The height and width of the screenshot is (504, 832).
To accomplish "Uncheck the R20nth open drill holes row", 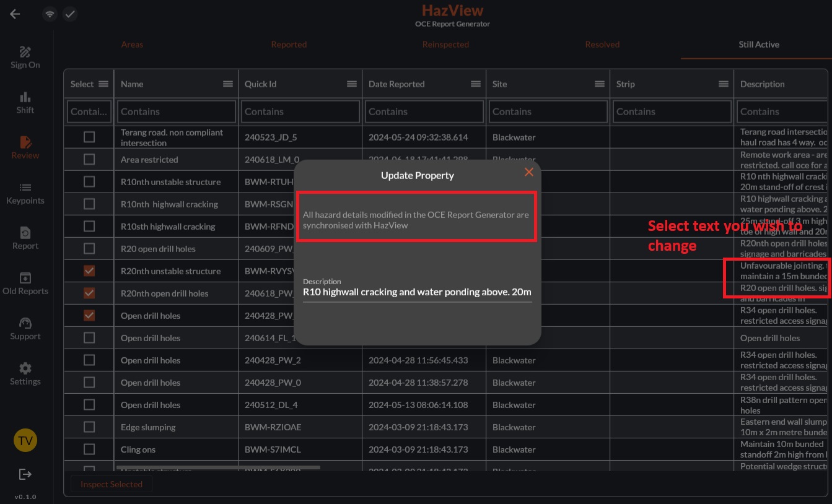I will [89, 293].
